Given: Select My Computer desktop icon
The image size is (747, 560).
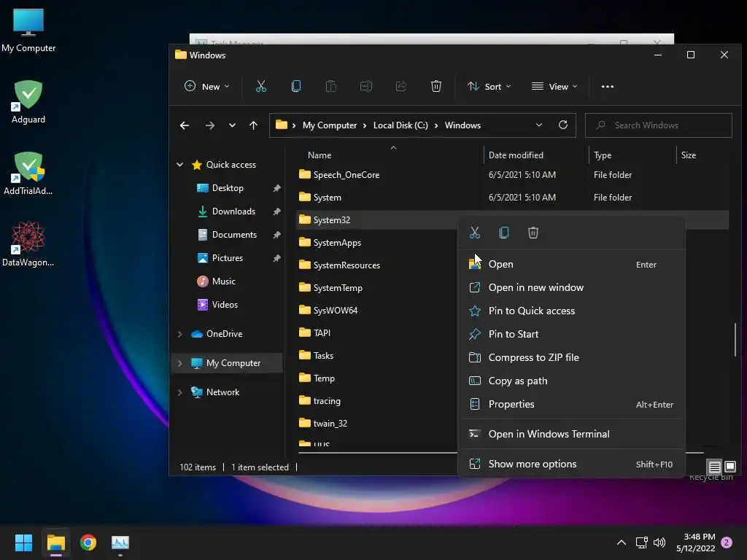Looking at the screenshot, I should pos(28,31).
